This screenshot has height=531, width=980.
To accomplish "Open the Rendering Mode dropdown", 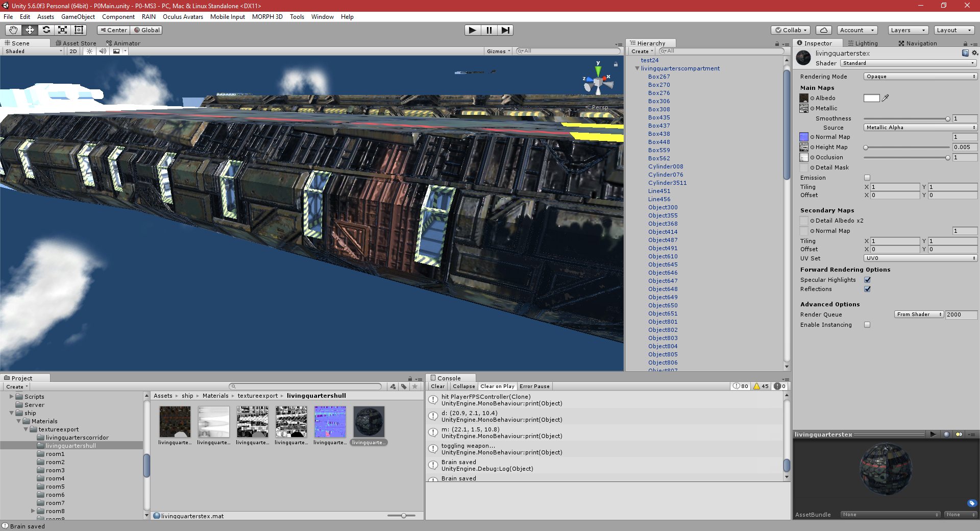I will pos(919,76).
